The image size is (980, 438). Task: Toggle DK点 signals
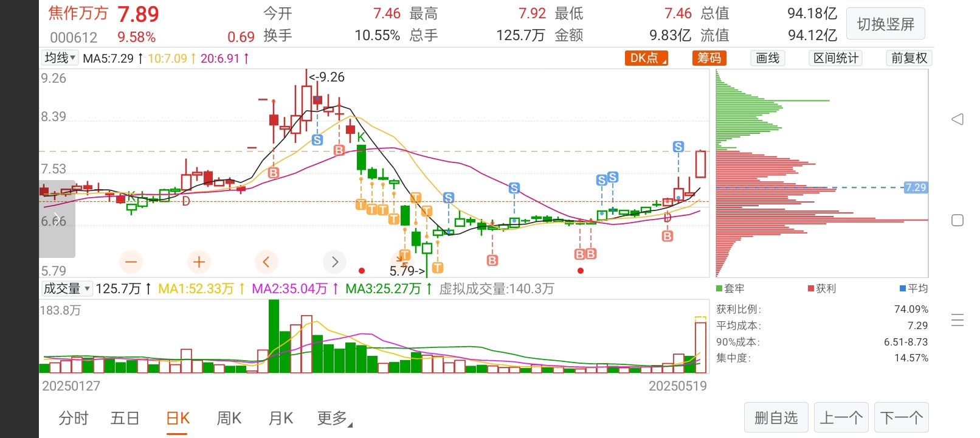[x=647, y=58]
